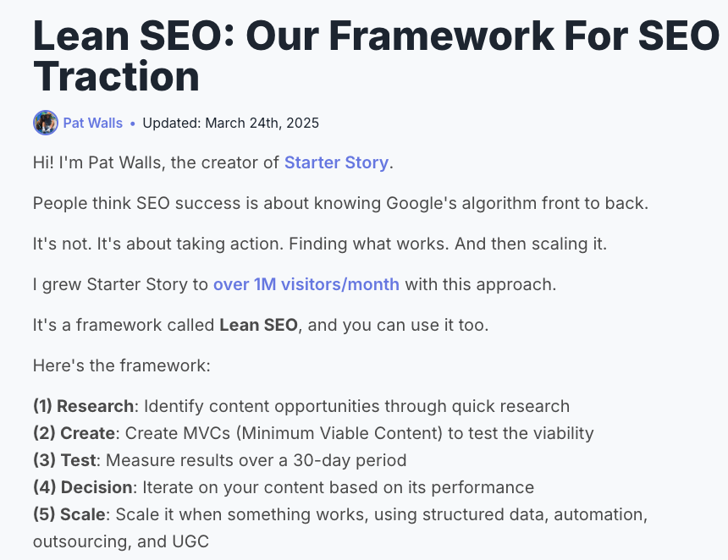Click the "outsourcing, and UGC" final line
This screenshot has width=728, height=560.
tap(121, 541)
